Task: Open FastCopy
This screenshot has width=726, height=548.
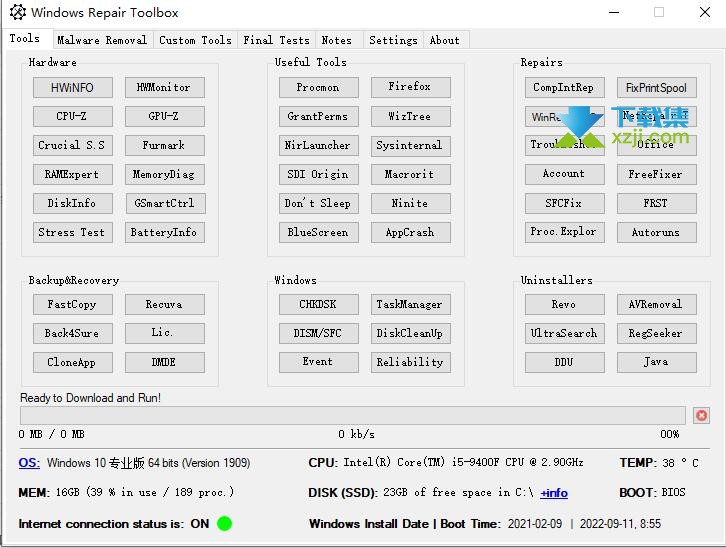Action: pos(73,305)
